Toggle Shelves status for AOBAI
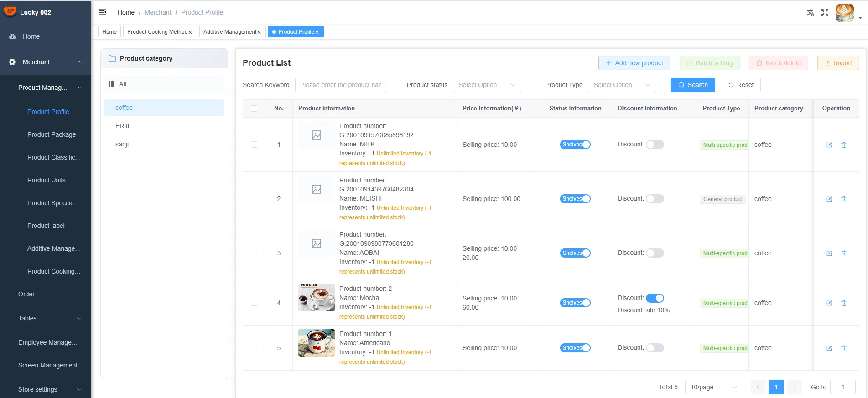Image resolution: width=868 pixels, height=398 pixels. coord(575,253)
